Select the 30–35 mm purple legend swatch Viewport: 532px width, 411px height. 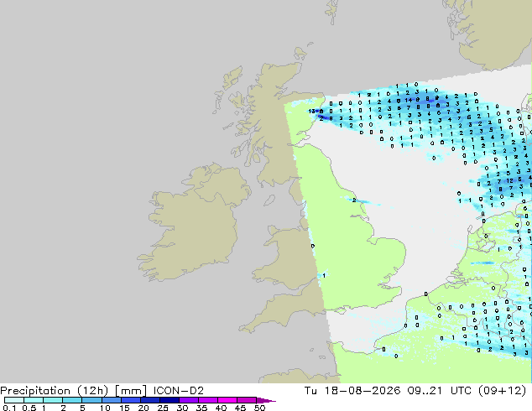189,400
